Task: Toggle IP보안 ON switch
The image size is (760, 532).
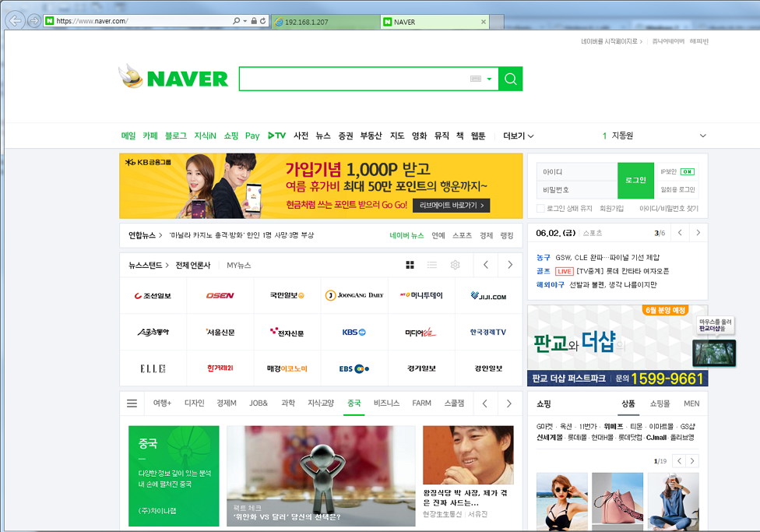Action: [686, 171]
